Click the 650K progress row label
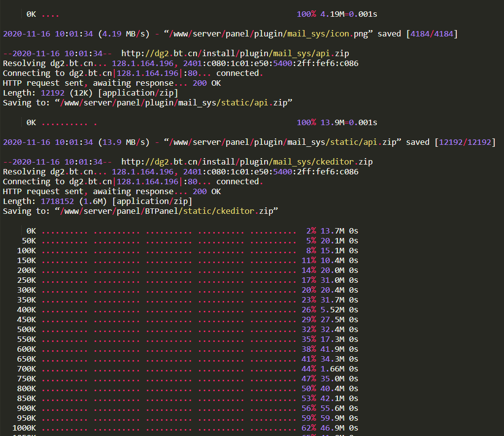The height and width of the screenshot is (436, 504). [26, 359]
